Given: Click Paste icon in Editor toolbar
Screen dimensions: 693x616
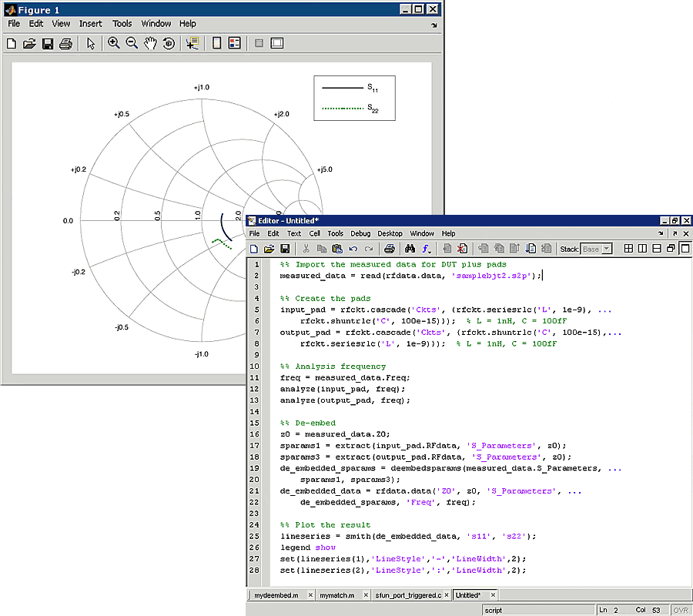Looking at the screenshot, I should (337, 249).
